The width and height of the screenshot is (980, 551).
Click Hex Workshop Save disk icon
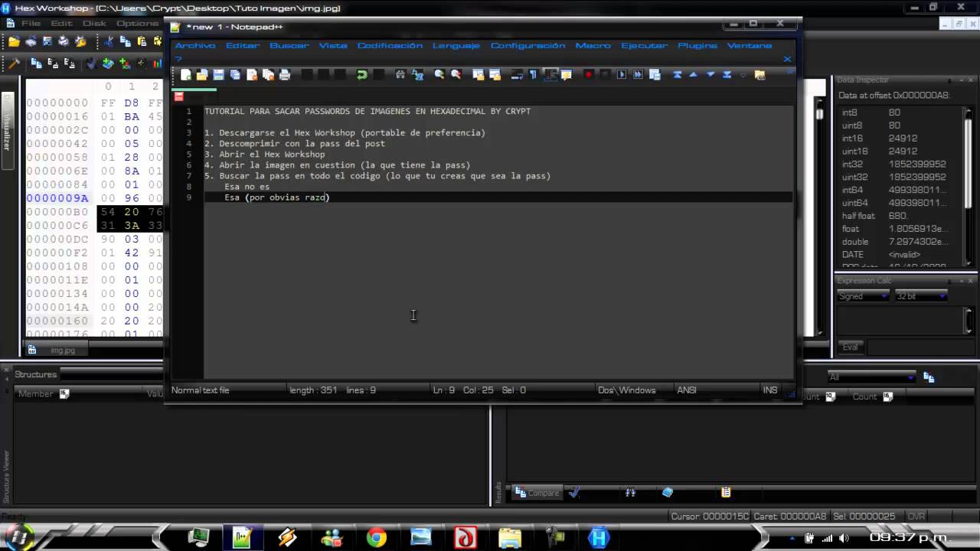tap(47, 41)
